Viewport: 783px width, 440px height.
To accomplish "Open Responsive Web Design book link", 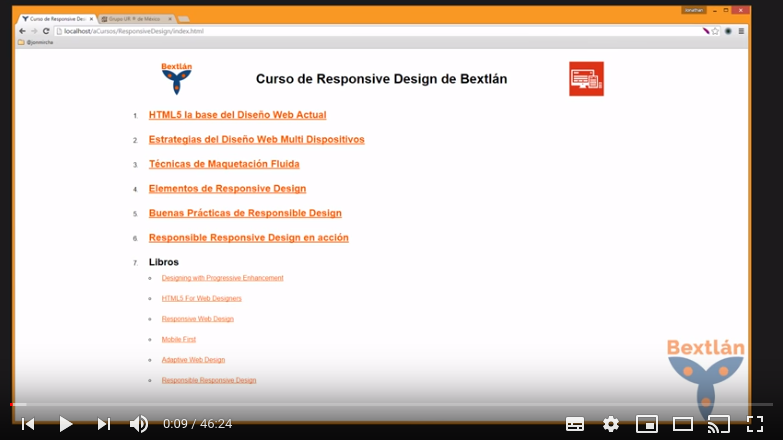I will tap(197, 319).
